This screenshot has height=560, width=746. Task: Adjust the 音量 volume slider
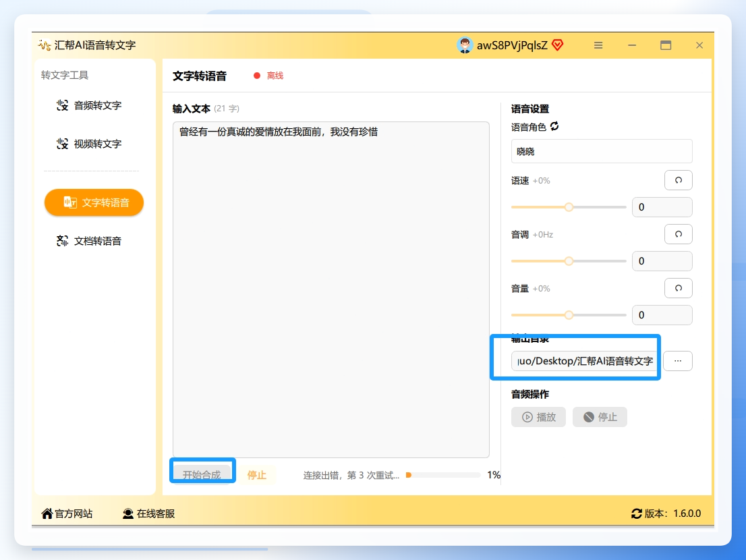coord(569,315)
